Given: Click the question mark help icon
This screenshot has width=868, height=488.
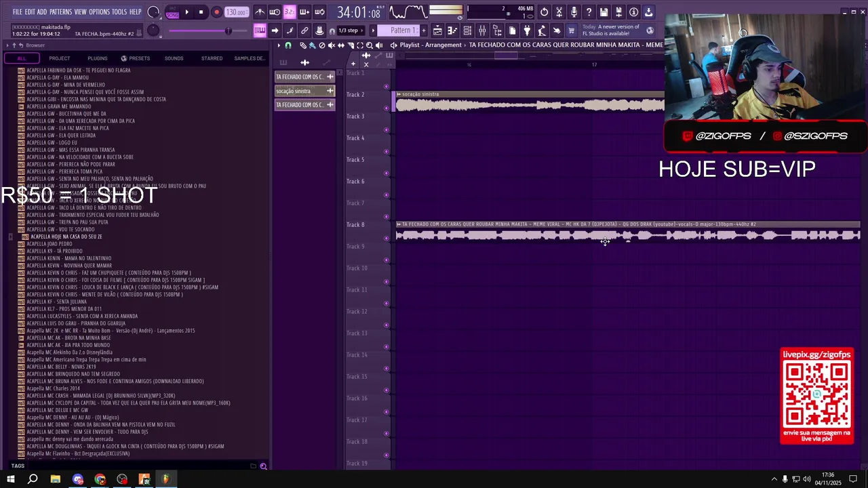Looking at the screenshot, I should pos(589,12).
